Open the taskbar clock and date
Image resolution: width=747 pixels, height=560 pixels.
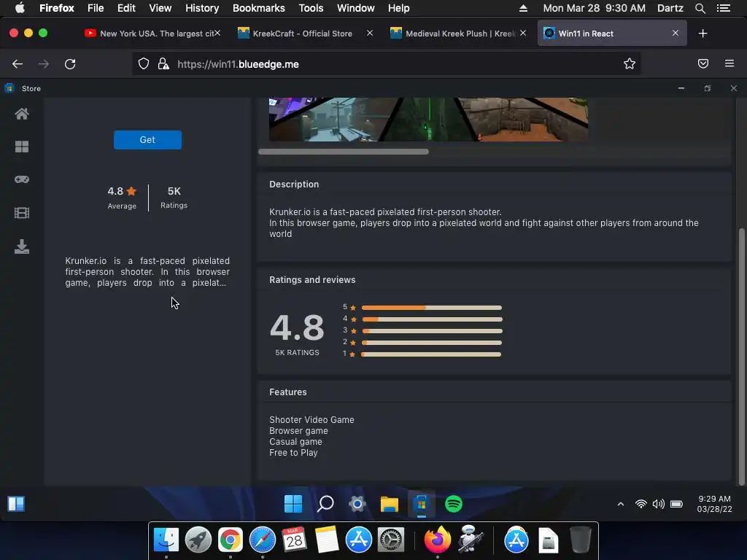click(714, 504)
